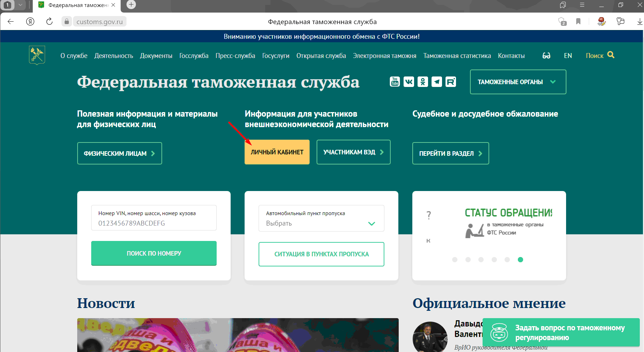Open the browser bookmarks panel icon
This screenshot has height=352, width=644.
coord(563,5)
